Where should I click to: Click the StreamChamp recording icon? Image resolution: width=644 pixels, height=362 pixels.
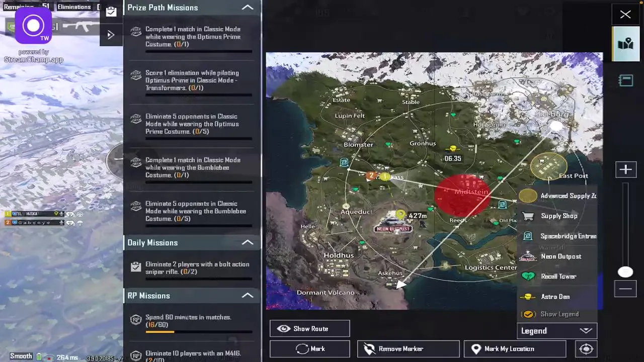(x=33, y=26)
